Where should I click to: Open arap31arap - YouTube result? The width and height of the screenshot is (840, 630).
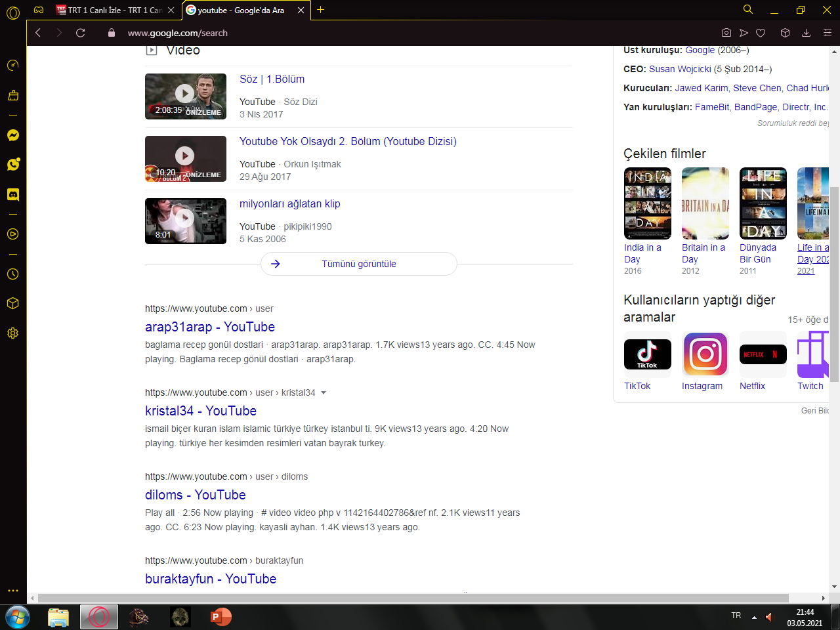click(210, 327)
